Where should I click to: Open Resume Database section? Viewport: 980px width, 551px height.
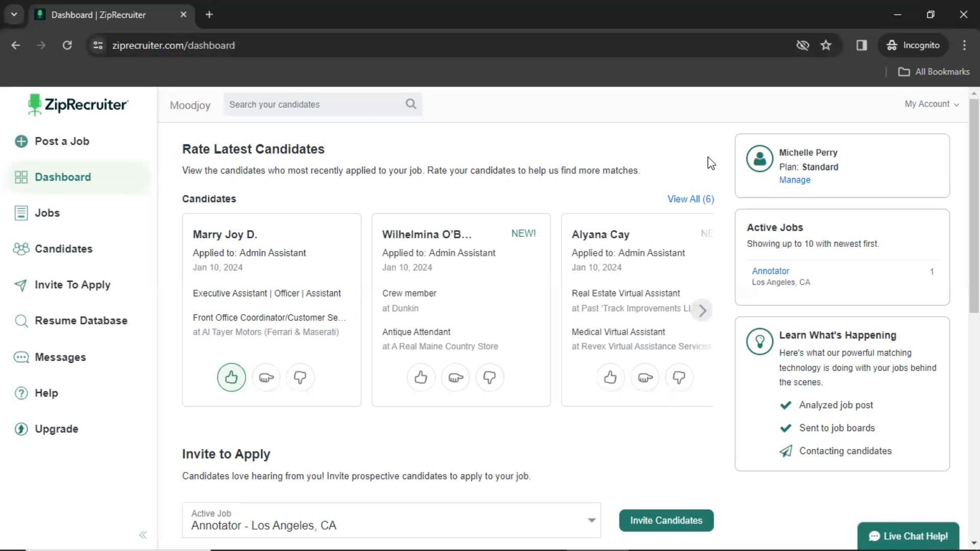tap(81, 320)
